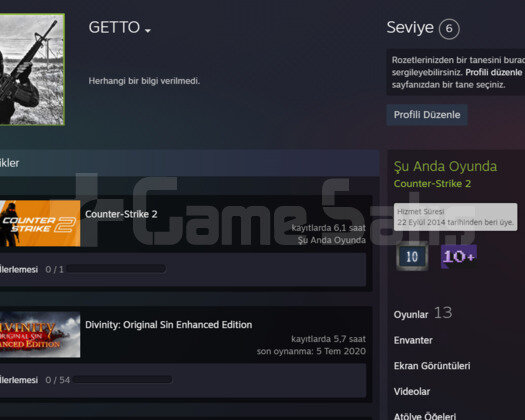Click the Profili Düzenle button
Image resolution: width=525 pixels, height=420 pixels.
tap(427, 115)
